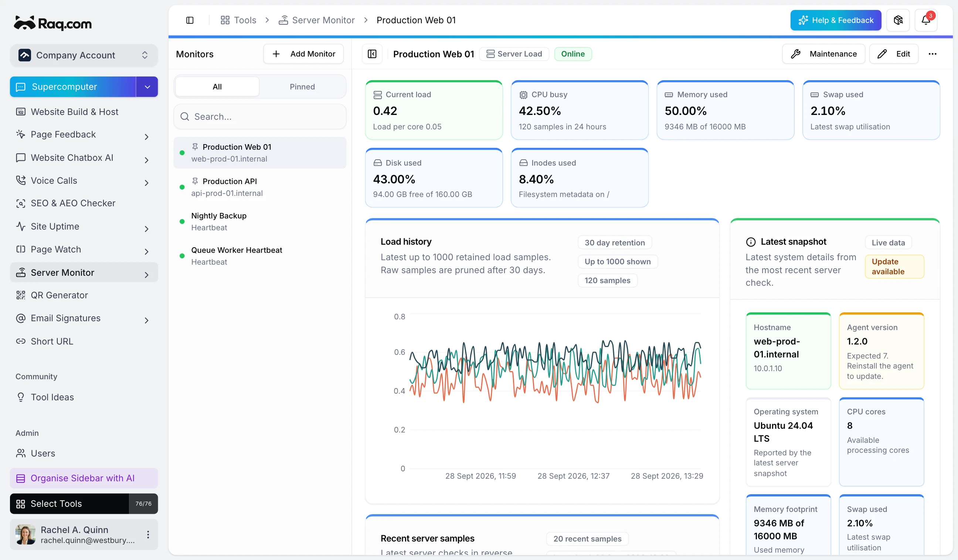Click the Maintenance button

[x=823, y=54]
